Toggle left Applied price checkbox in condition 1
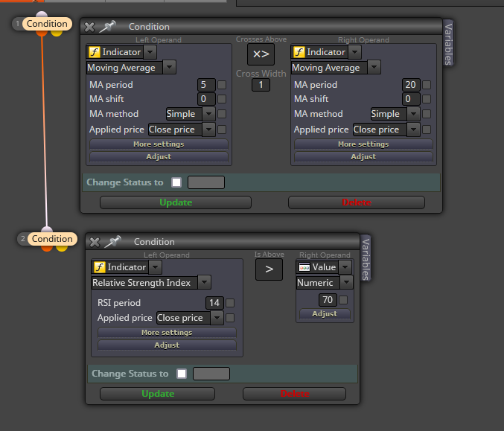This screenshot has width=504, height=431. 222,130
